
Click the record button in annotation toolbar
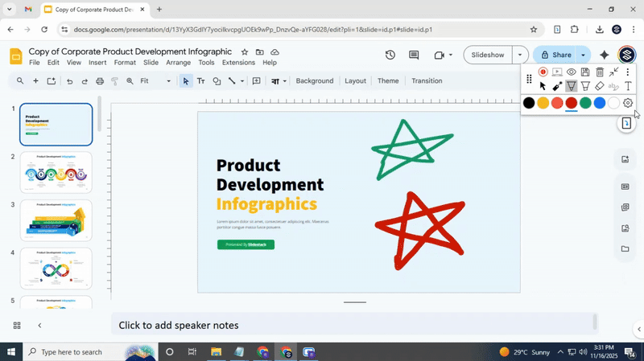[543, 72]
